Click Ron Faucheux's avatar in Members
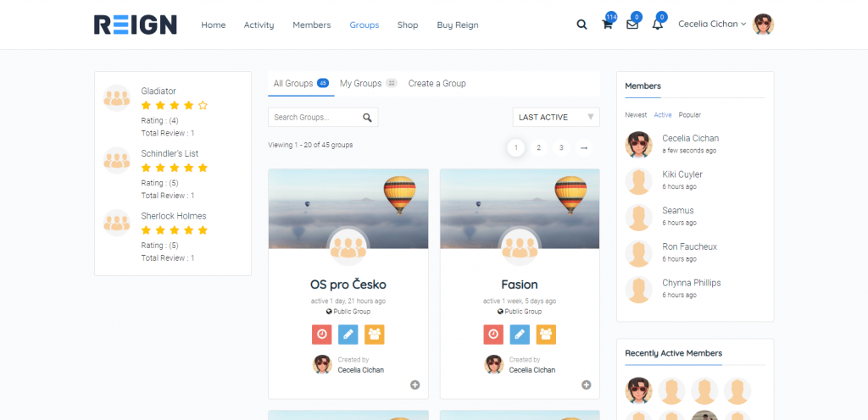Viewport: 868px width, 420px height. coord(639,254)
